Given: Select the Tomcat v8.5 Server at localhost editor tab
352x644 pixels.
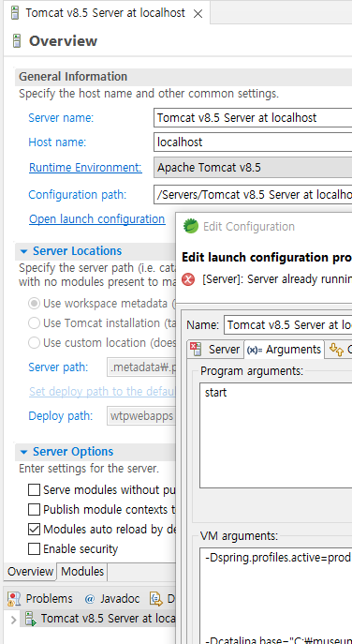Looking at the screenshot, I should click(x=107, y=13).
